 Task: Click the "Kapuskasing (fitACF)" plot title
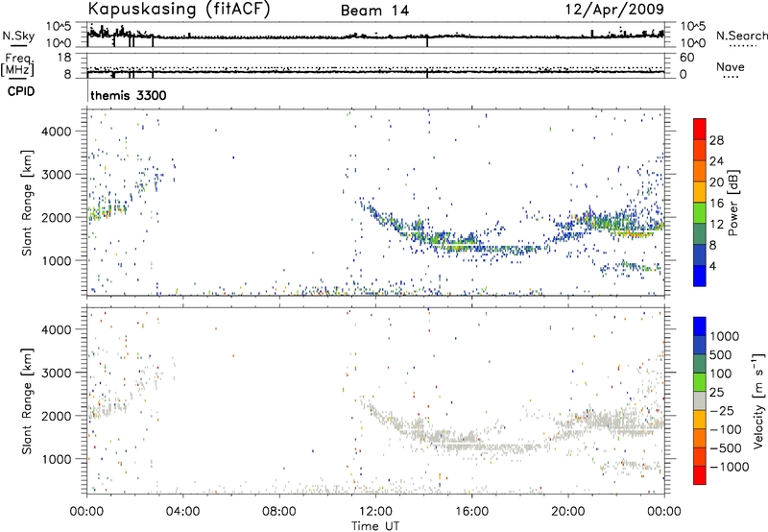tap(179, 9)
